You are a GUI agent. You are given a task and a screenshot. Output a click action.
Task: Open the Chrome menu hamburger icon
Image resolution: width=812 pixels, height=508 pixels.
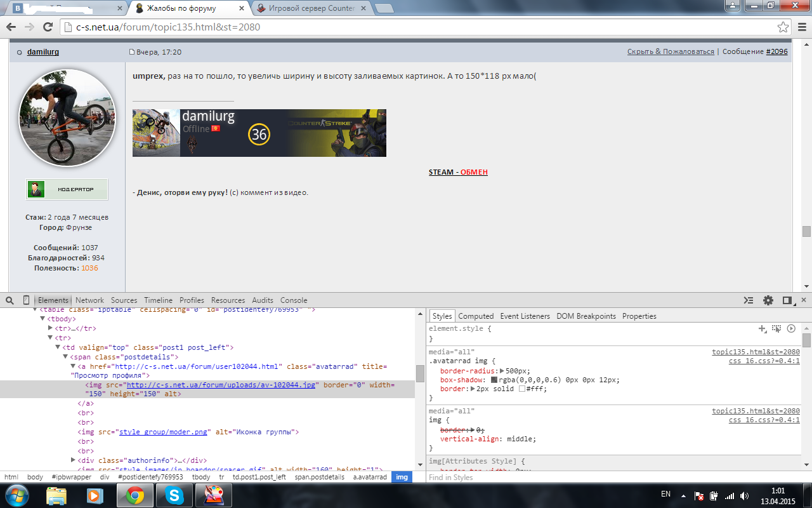pos(801,27)
